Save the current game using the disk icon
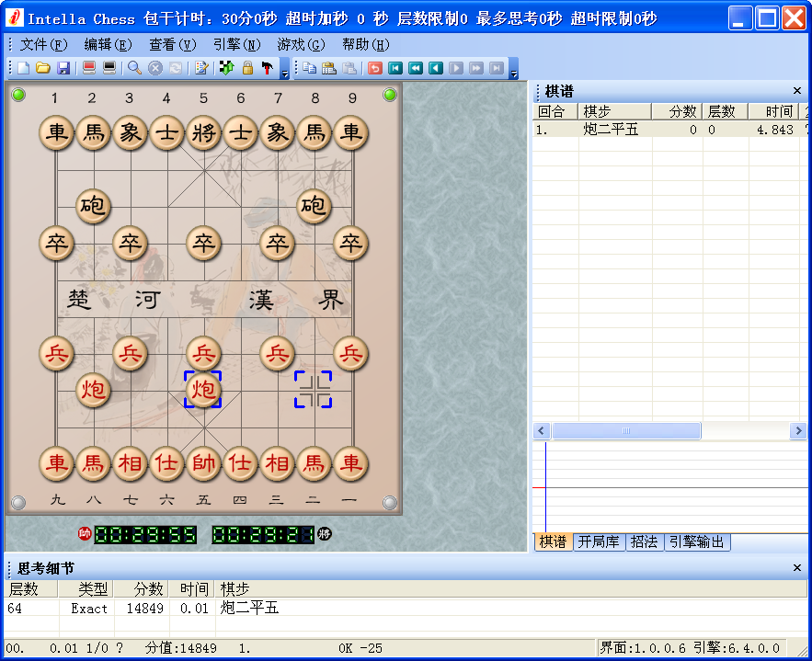 tap(64, 67)
